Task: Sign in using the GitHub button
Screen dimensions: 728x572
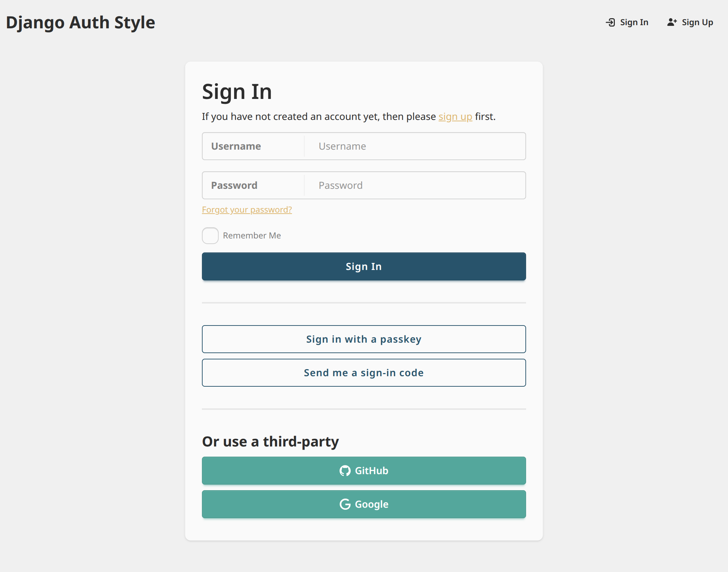Action: [x=364, y=470]
